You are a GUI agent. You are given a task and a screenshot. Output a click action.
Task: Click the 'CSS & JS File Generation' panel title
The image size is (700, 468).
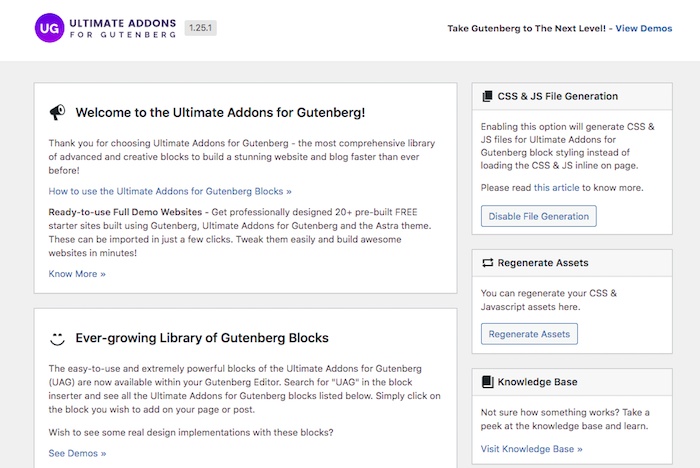coord(558,96)
